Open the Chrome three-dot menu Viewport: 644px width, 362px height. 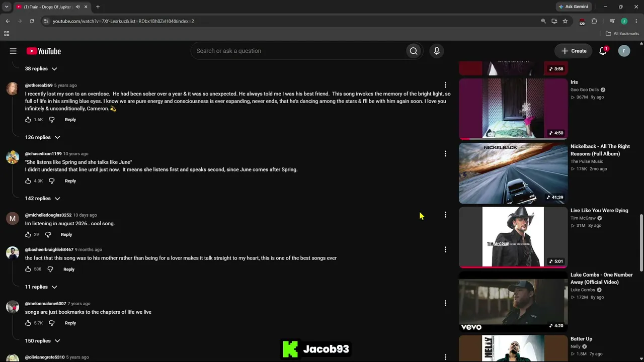click(x=635, y=21)
